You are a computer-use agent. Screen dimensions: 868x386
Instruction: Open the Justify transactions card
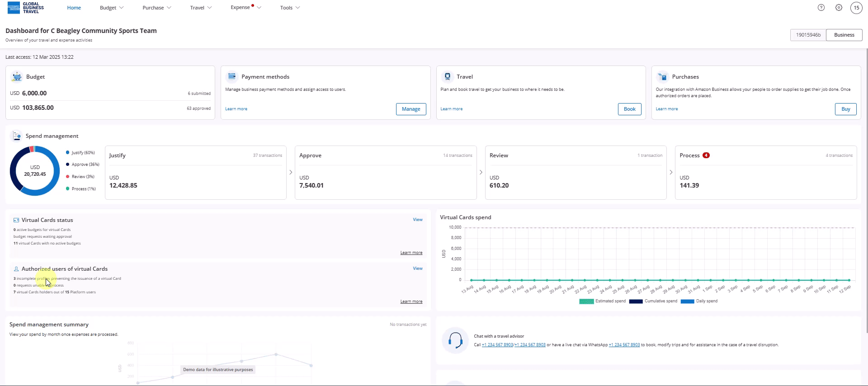pyautogui.click(x=196, y=172)
